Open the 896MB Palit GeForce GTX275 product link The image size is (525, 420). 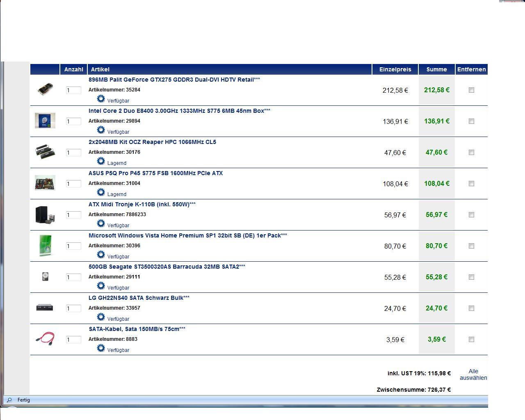(174, 80)
